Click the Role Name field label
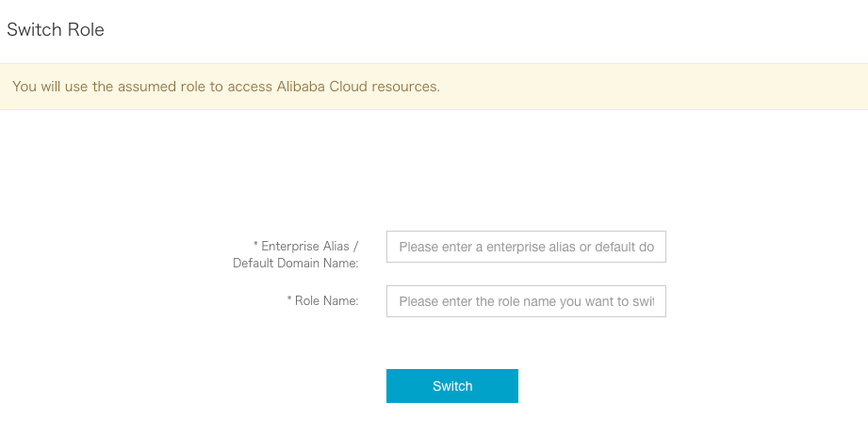The width and height of the screenshot is (868, 434). coord(326,301)
